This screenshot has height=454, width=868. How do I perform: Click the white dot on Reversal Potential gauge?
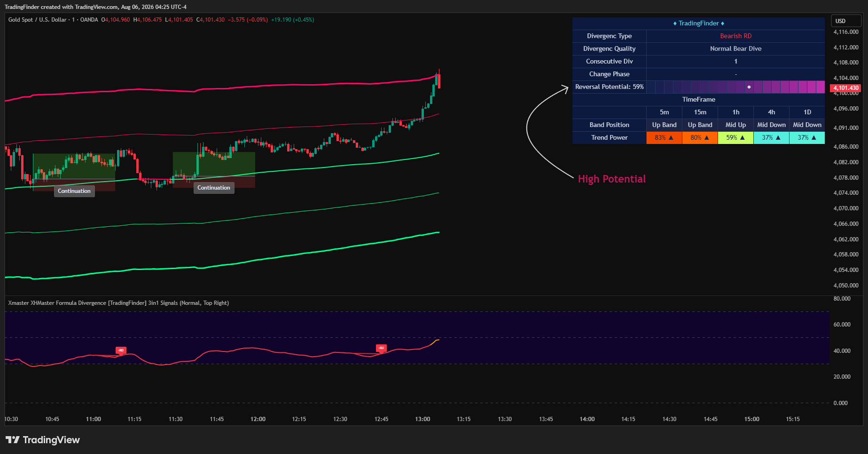(749, 87)
